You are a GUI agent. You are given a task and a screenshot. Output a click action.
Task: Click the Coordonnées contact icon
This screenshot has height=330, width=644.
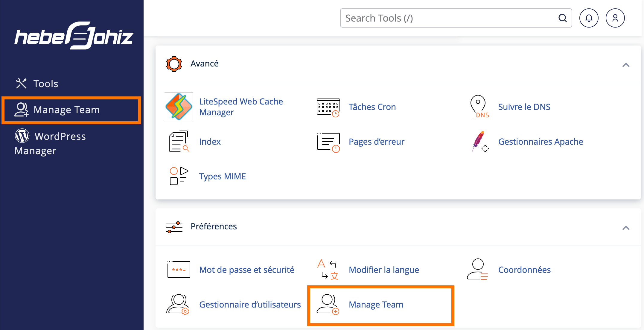(x=477, y=269)
